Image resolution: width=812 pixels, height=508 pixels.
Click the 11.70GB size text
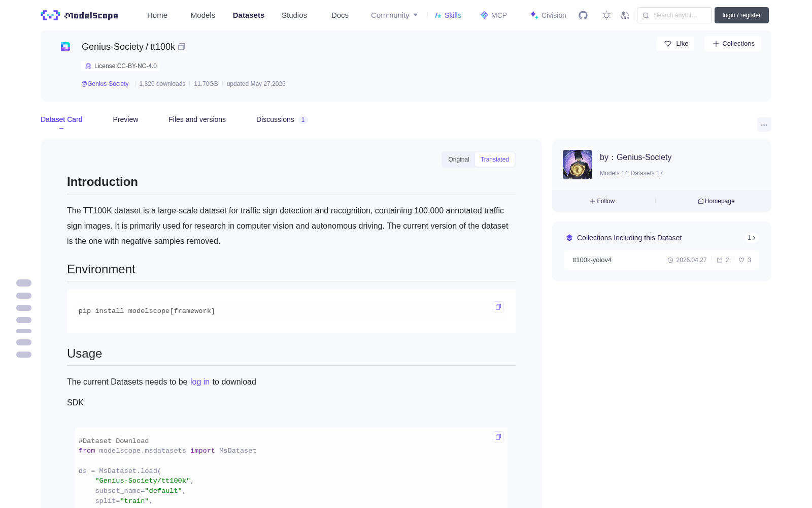coord(206,84)
